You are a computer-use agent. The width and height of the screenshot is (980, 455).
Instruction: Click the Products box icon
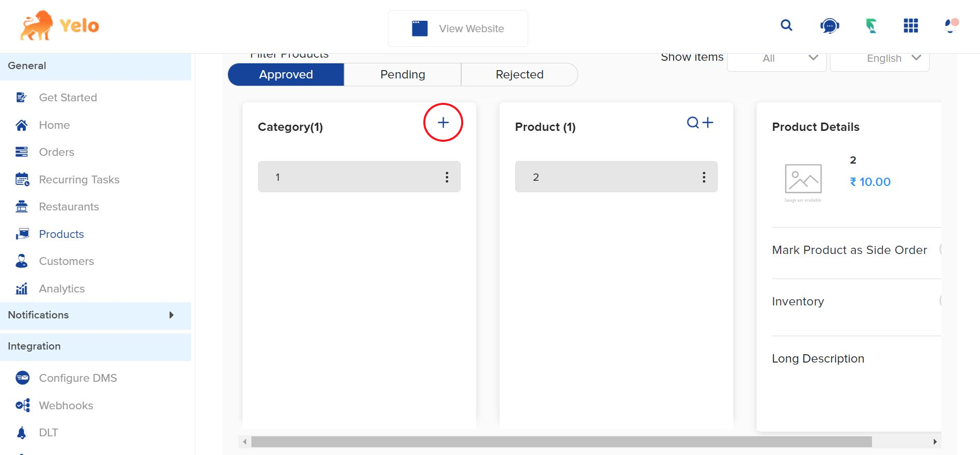click(x=22, y=234)
